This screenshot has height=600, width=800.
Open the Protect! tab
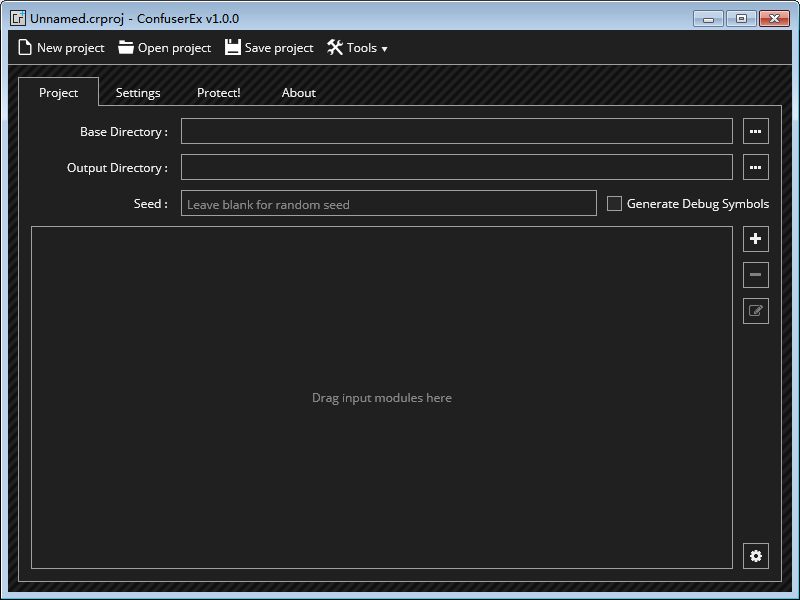tap(218, 93)
